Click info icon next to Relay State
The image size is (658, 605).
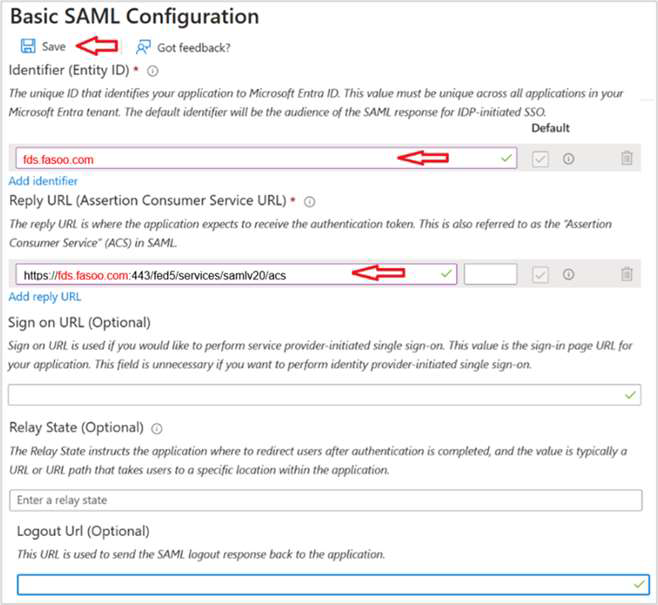click(x=157, y=429)
